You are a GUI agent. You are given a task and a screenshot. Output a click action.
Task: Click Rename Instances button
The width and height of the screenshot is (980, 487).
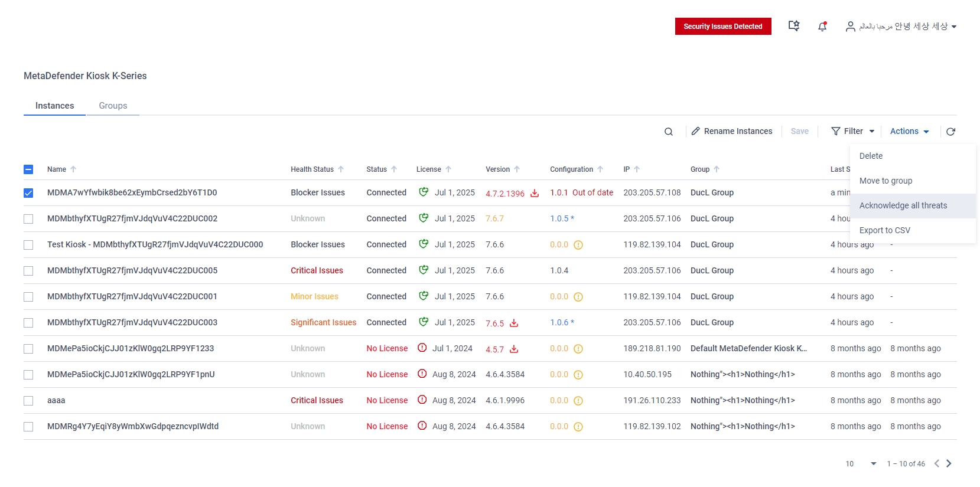point(732,131)
